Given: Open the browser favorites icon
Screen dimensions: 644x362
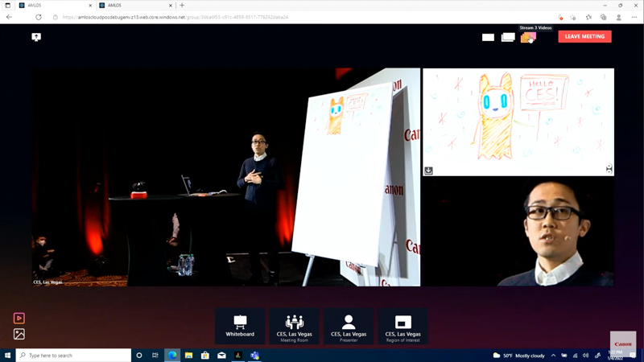Looking at the screenshot, I should pyautogui.click(x=588, y=17).
